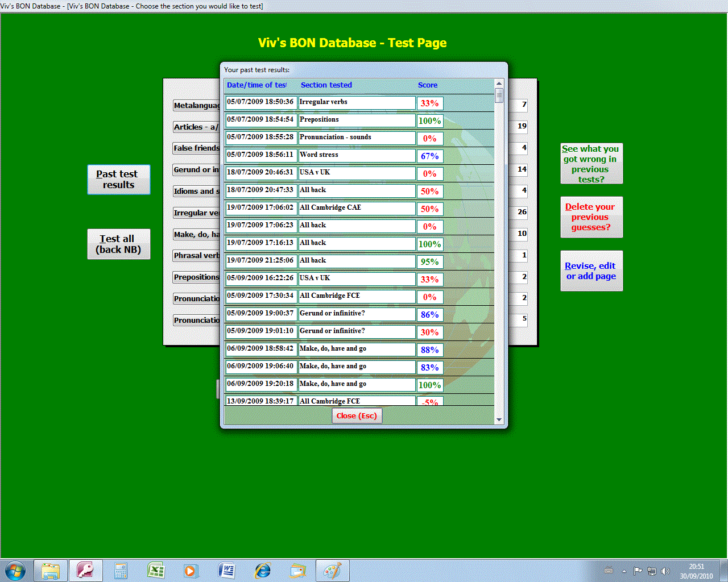Launch Calculator from the taskbar
Screen dimensions: 728x582
(x=121, y=570)
